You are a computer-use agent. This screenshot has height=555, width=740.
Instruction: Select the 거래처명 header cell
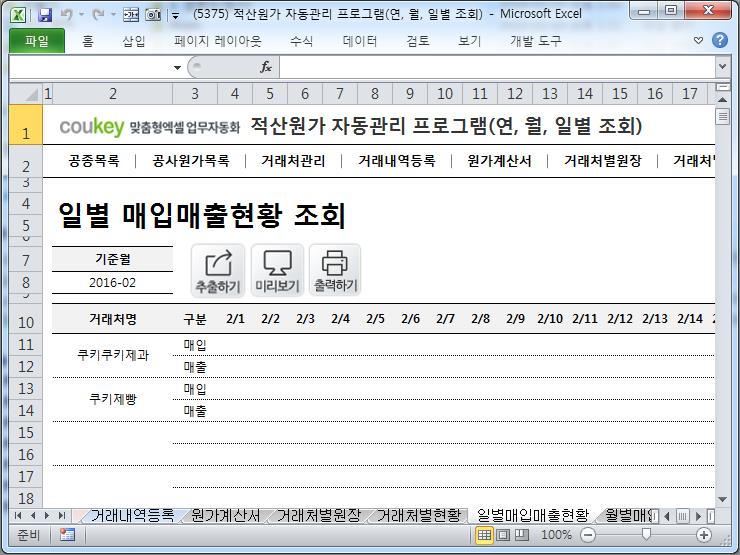click(112, 320)
